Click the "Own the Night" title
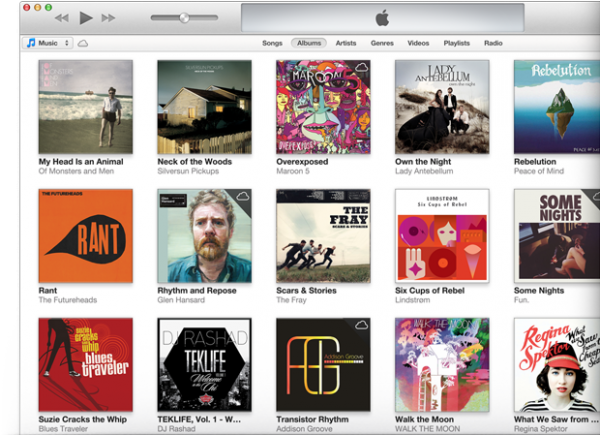 point(423,162)
